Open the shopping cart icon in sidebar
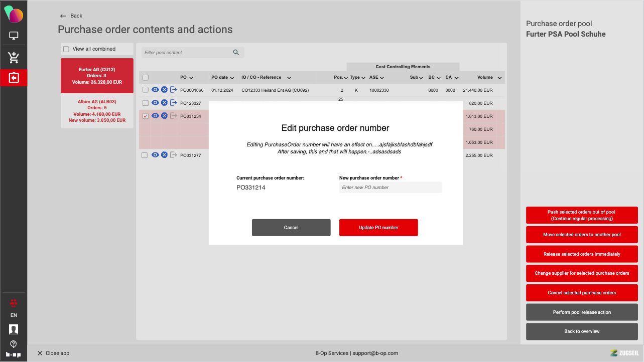Image resolution: width=644 pixels, height=362 pixels. click(x=14, y=58)
